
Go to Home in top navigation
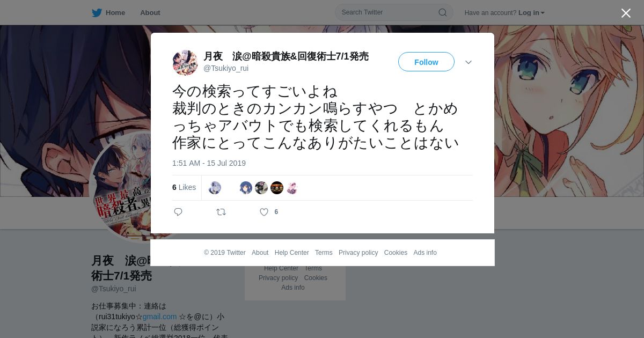[115, 13]
